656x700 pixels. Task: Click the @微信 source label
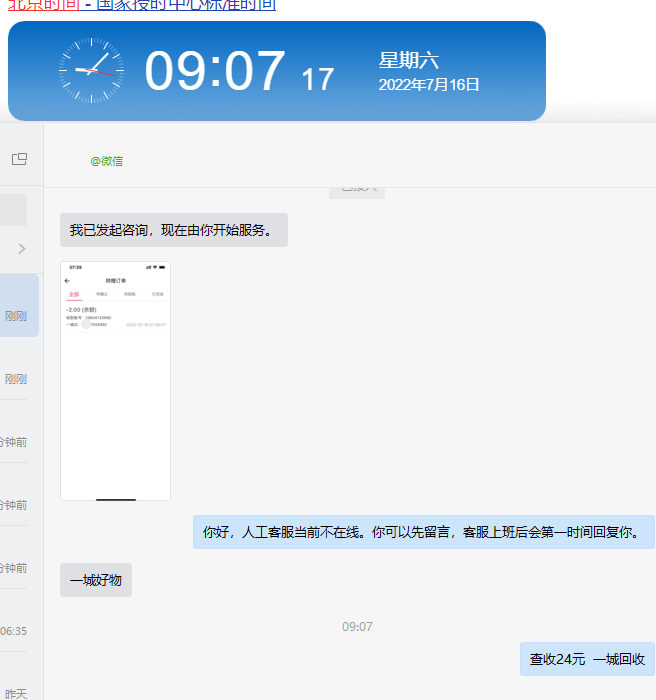click(x=106, y=161)
